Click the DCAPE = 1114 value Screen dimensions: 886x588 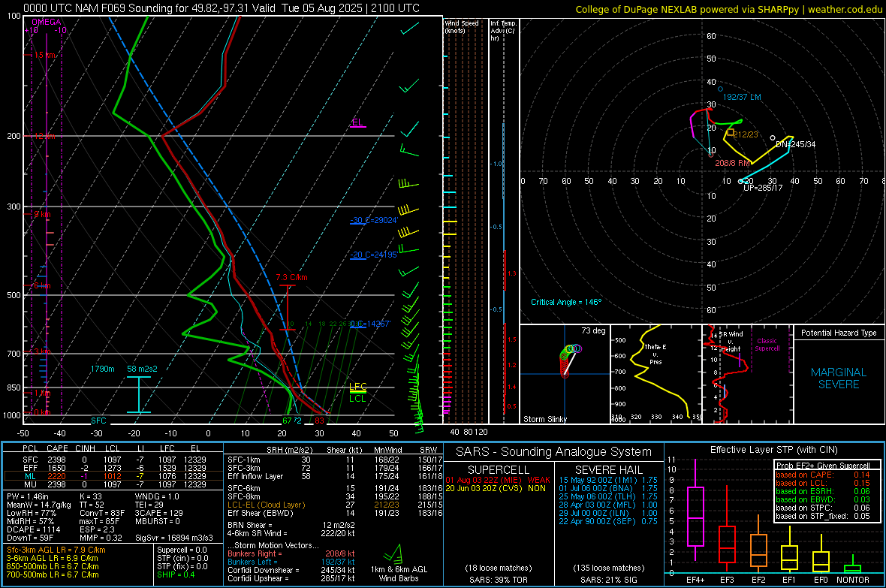coord(34,529)
